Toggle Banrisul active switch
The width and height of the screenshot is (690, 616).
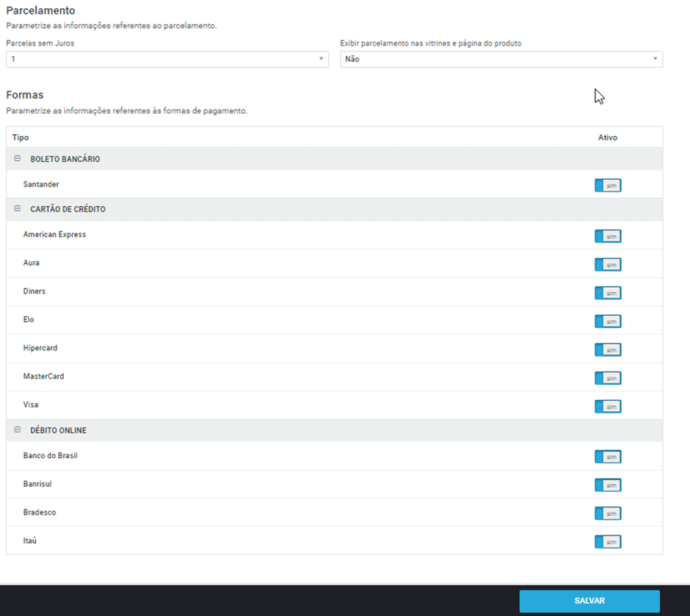pos(608,485)
